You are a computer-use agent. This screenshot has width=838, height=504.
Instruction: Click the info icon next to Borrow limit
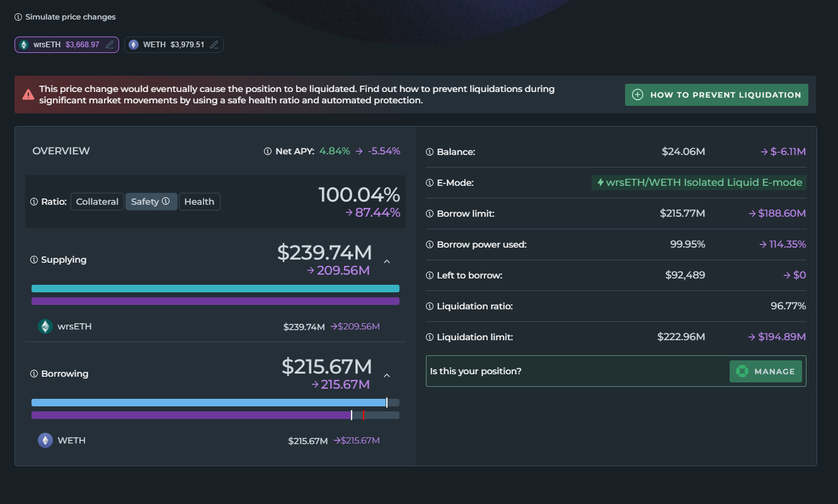coord(430,214)
